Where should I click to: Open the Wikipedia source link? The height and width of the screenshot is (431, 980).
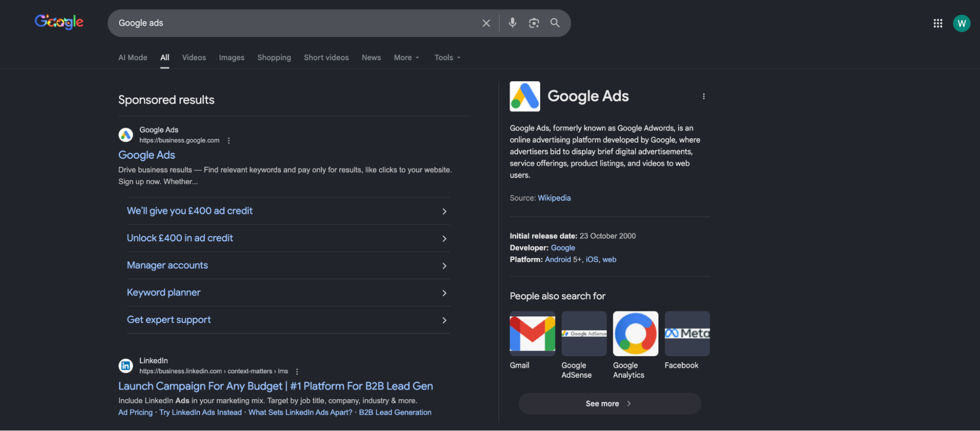click(x=554, y=198)
